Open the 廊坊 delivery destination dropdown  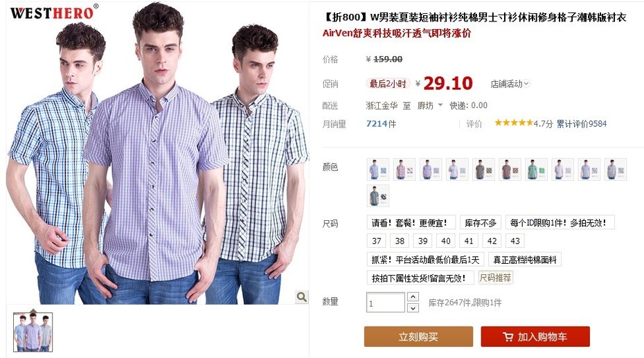[x=430, y=105]
